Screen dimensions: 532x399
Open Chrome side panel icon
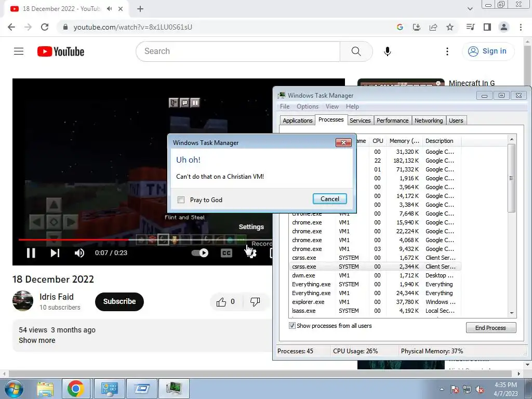487,27
